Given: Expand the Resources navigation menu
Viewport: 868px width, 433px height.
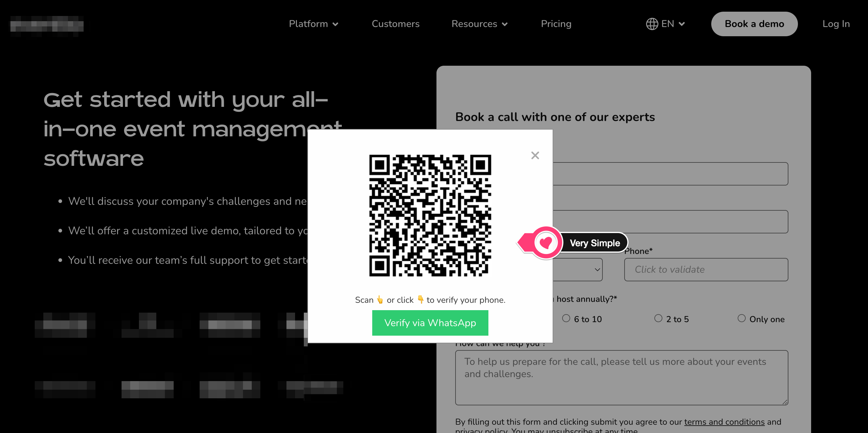Looking at the screenshot, I should coord(479,24).
